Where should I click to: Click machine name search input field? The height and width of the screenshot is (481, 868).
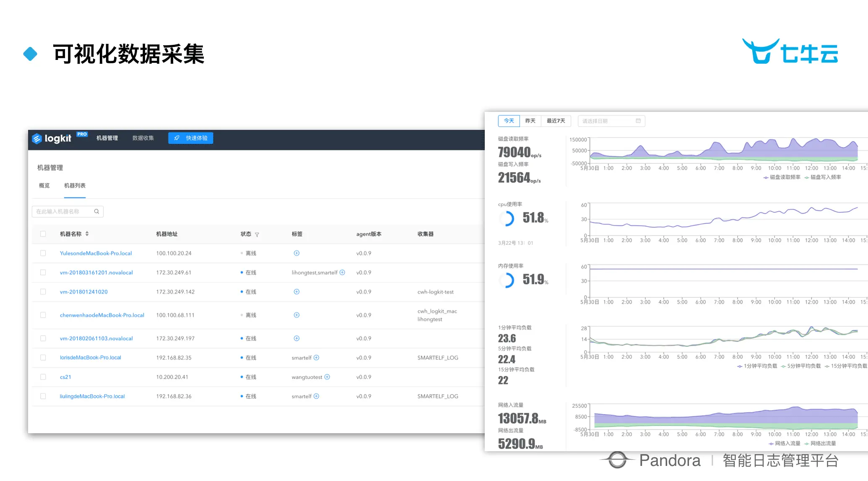coord(63,212)
